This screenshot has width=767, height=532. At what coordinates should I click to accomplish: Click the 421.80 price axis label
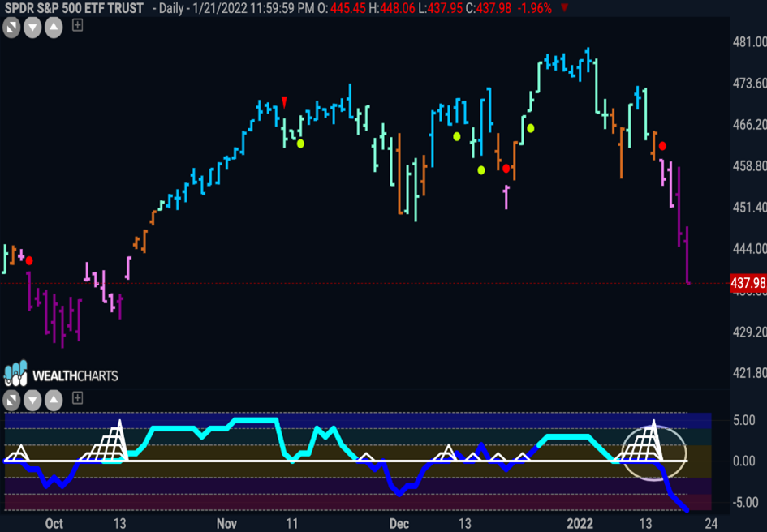[749, 373]
